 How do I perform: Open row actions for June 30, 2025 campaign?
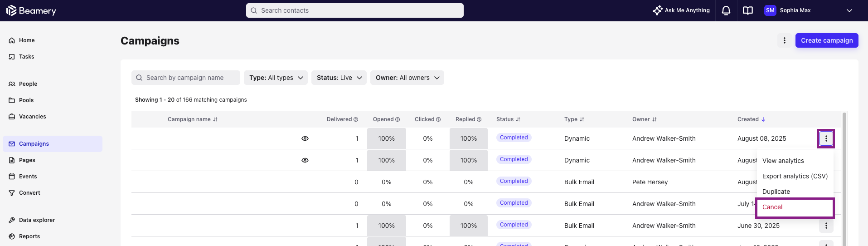[826, 226]
